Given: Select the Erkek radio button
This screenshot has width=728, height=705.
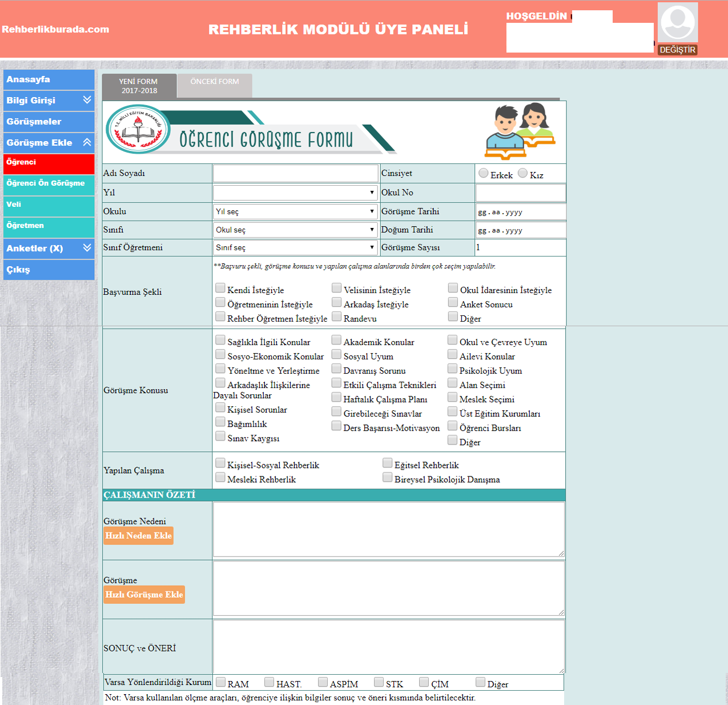Looking at the screenshot, I should point(484,173).
